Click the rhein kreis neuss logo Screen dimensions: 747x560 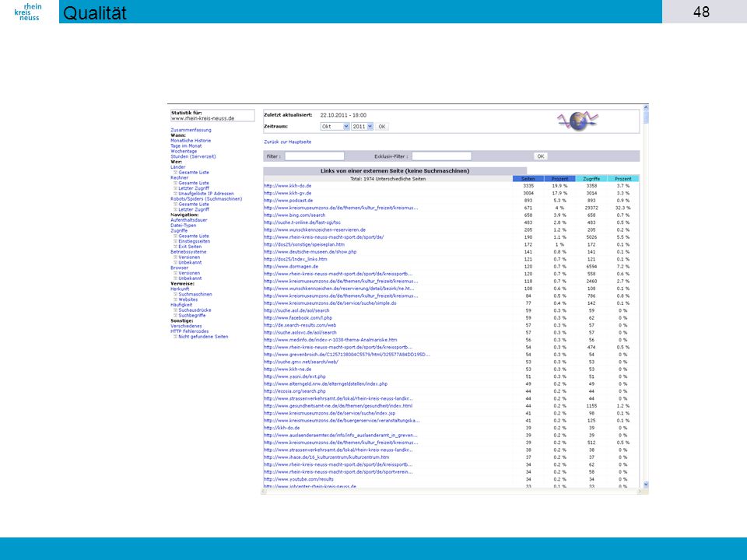(28, 12)
